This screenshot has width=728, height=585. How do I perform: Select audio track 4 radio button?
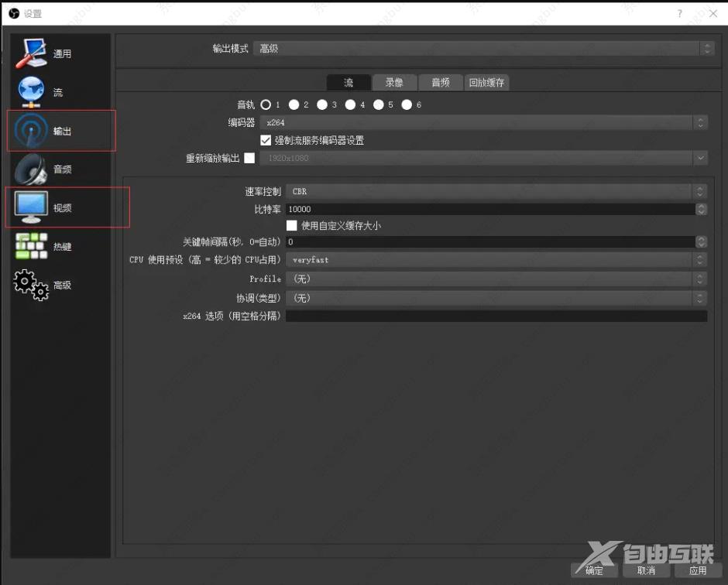(x=351, y=104)
